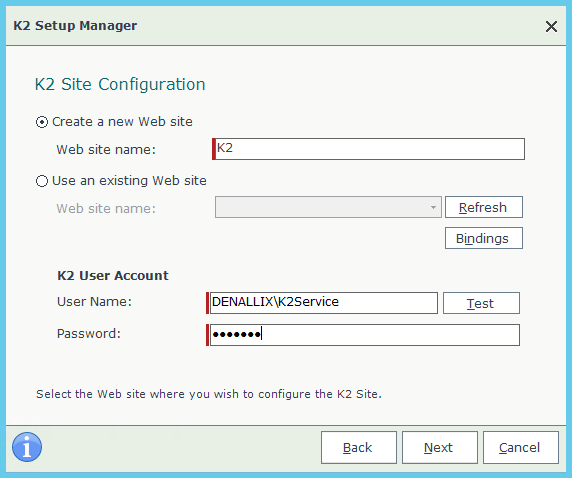The image size is (572, 478).
Task: Click the blue information icon
Action: pyautogui.click(x=27, y=447)
